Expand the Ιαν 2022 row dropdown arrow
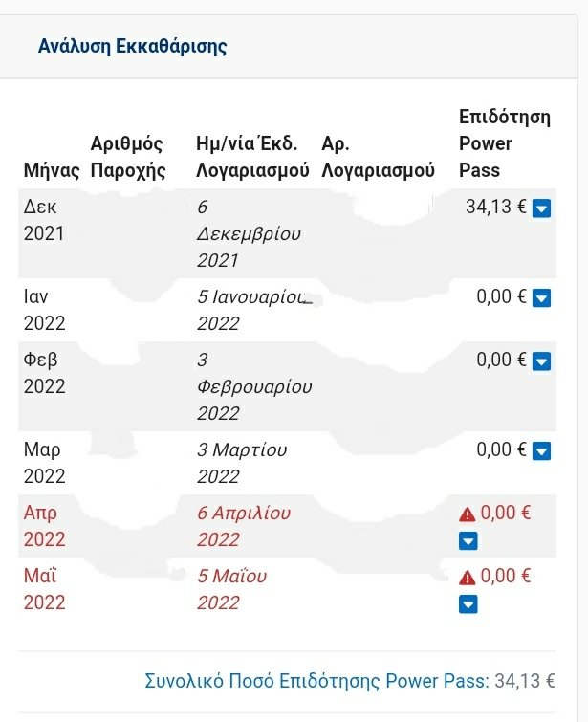This screenshot has height=722, width=588. coord(541,298)
